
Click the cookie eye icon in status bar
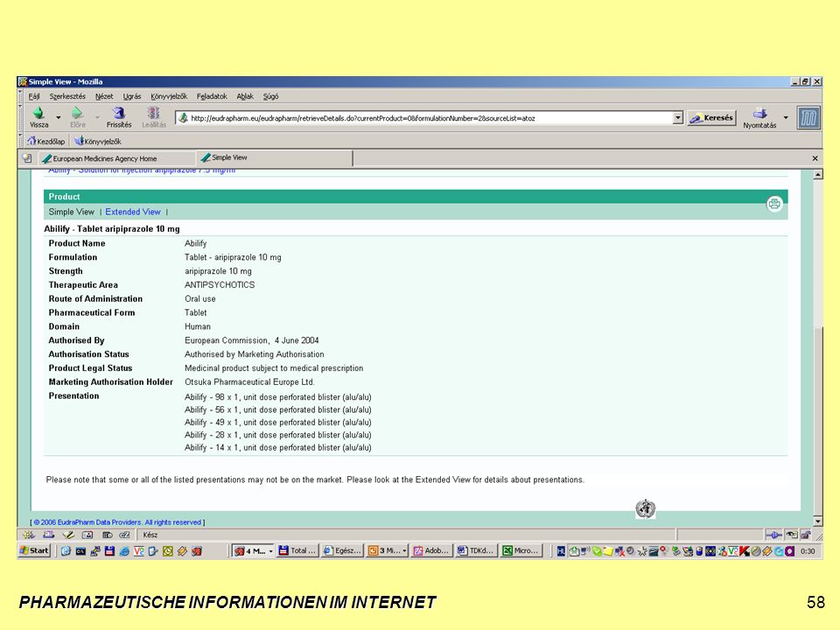point(792,535)
